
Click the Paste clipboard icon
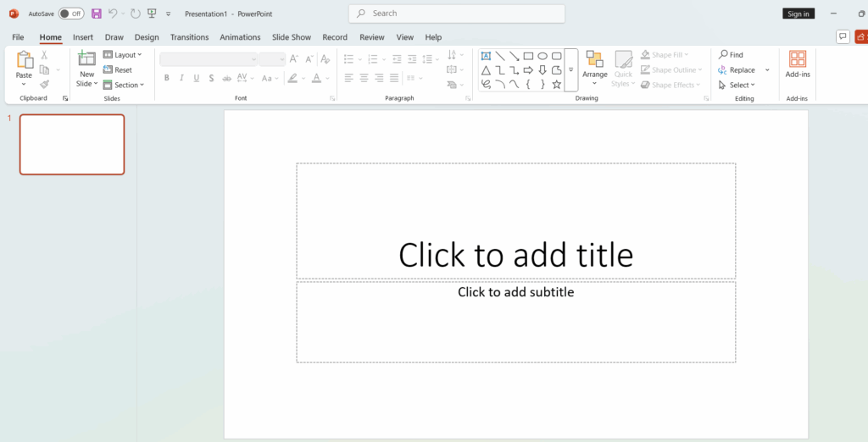[24, 60]
